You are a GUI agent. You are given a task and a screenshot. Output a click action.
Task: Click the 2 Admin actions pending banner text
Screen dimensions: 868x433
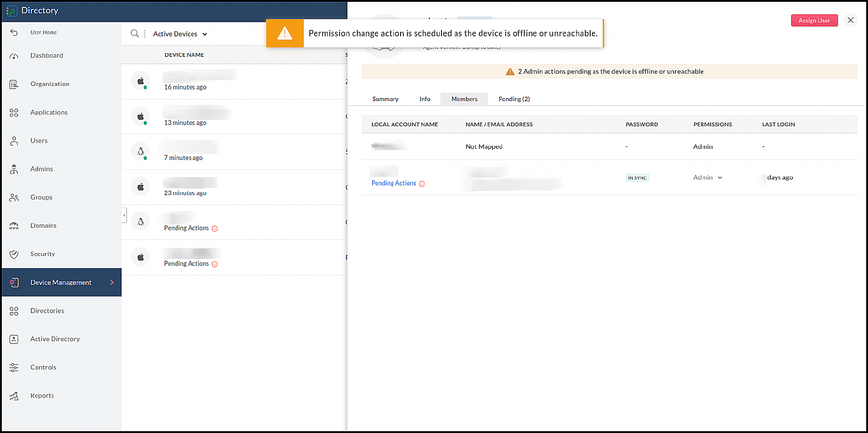coord(611,72)
